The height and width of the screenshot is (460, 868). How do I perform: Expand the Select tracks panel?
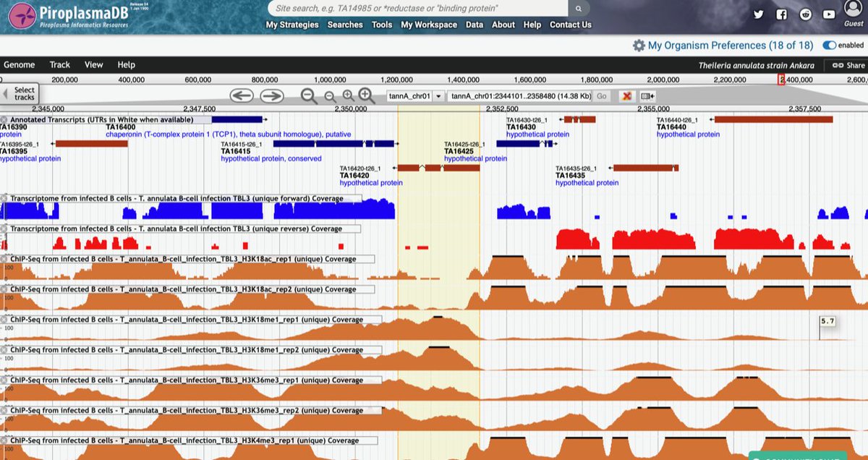24,94
